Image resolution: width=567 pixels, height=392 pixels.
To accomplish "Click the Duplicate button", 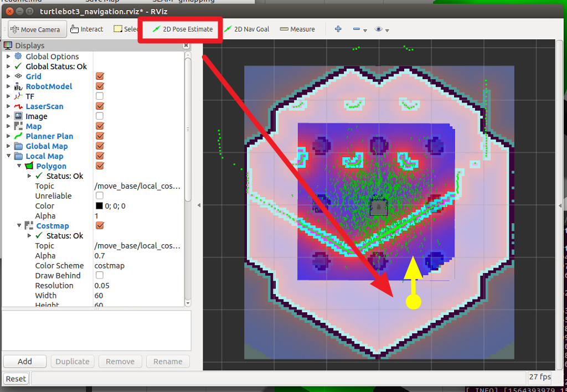I will pyautogui.click(x=73, y=361).
